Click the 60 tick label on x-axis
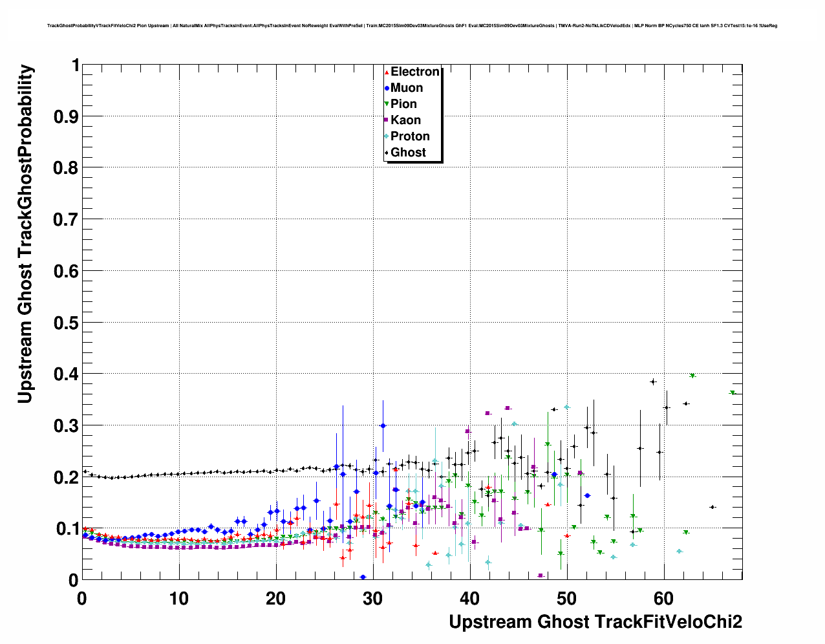 (x=664, y=599)
